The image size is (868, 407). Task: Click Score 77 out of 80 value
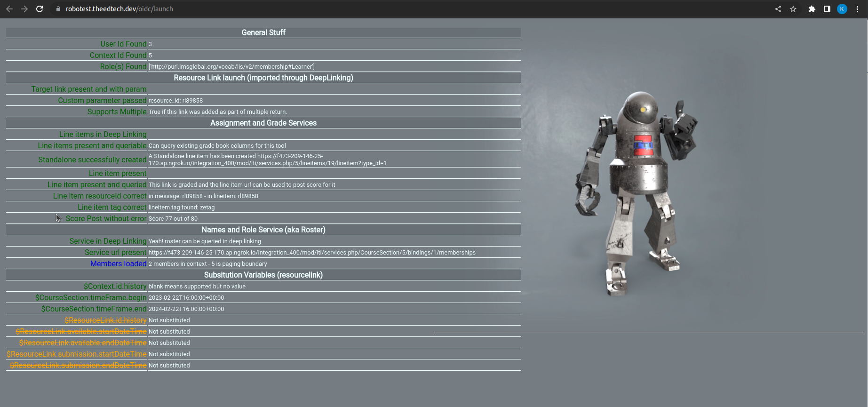tap(173, 219)
